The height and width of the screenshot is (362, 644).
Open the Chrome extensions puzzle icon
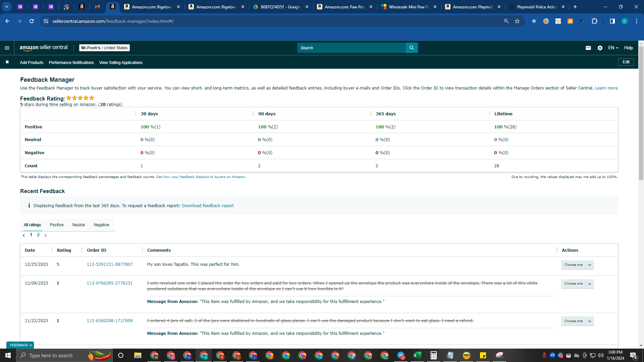pos(594,21)
